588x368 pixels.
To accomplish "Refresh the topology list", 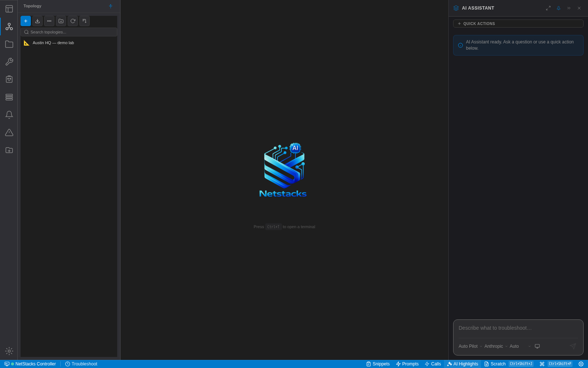I will click(x=73, y=21).
